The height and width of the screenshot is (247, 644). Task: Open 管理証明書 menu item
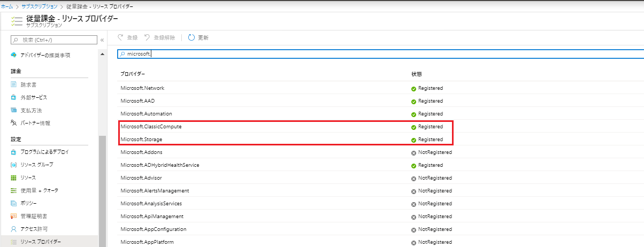[34, 216]
